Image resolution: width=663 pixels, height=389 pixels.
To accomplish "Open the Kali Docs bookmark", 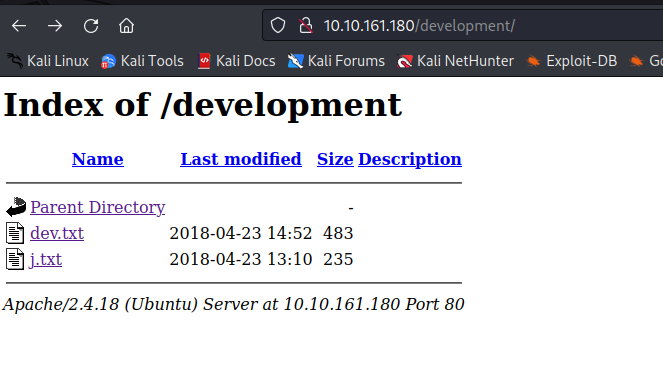I will [236, 61].
